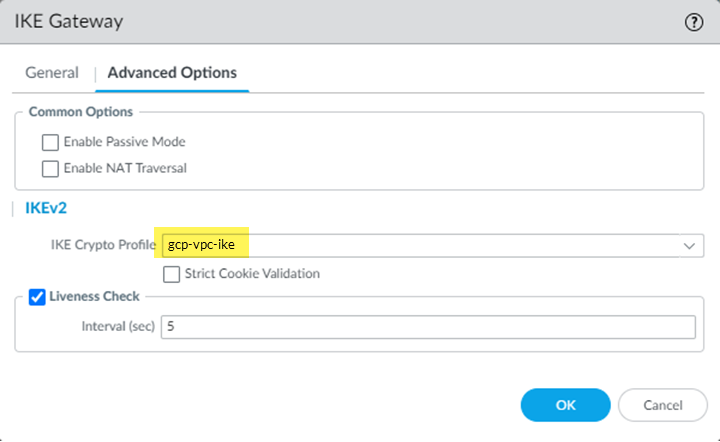Screen dimensions: 720x442
Task: Enable the NAT Traversal checkbox
Action: tap(50, 168)
